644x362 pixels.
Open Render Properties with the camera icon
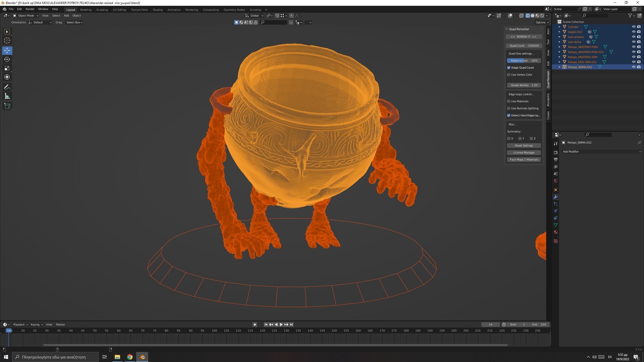pyautogui.click(x=555, y=152)
